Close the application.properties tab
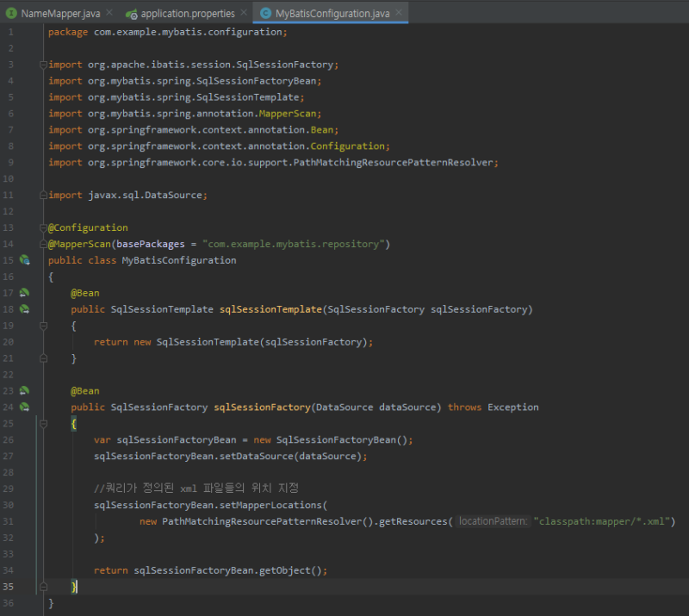Screen dimensions: 689x616 click(x=242, y=13)
